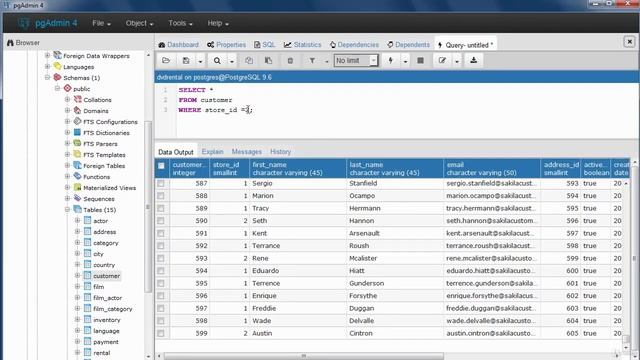Image resolution: width=640 pixels, height=360 pixels.
Task: Click the Paste icon in toolbar
Action: click(269, 60)
